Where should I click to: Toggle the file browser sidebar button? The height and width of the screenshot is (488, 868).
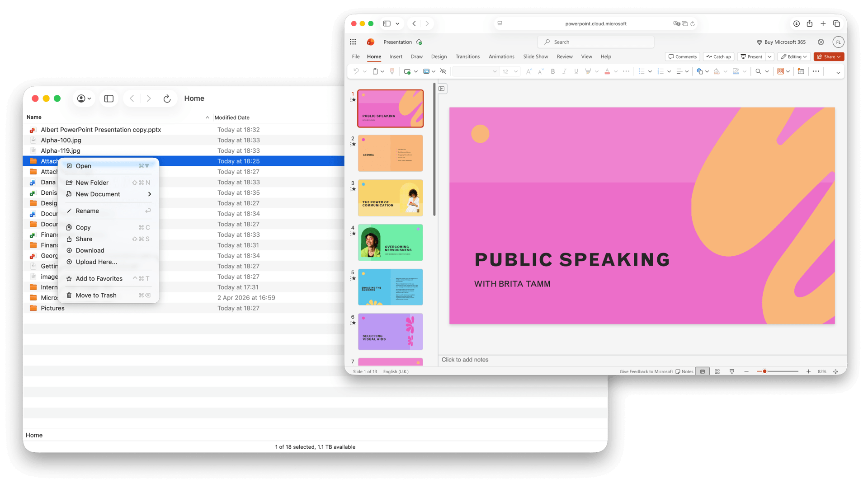pos(109,99)
